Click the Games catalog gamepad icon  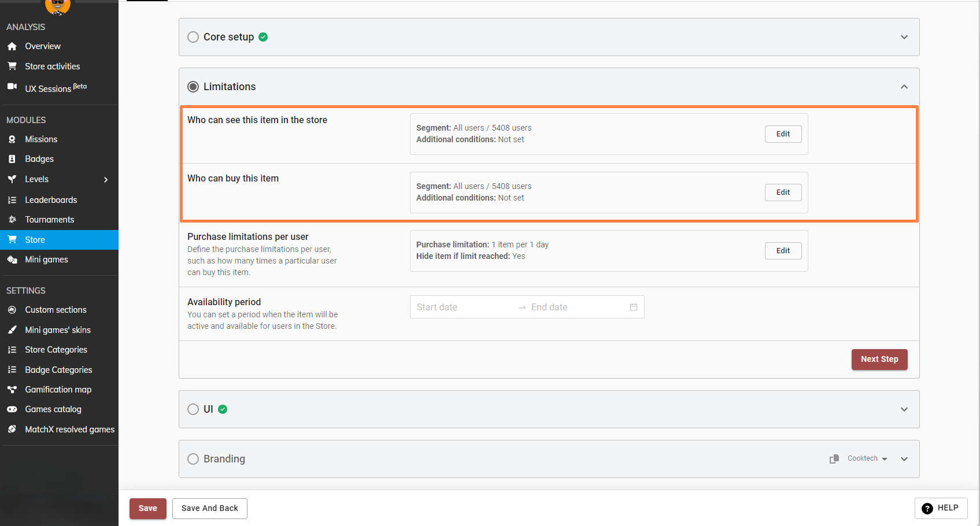point(12,409)
